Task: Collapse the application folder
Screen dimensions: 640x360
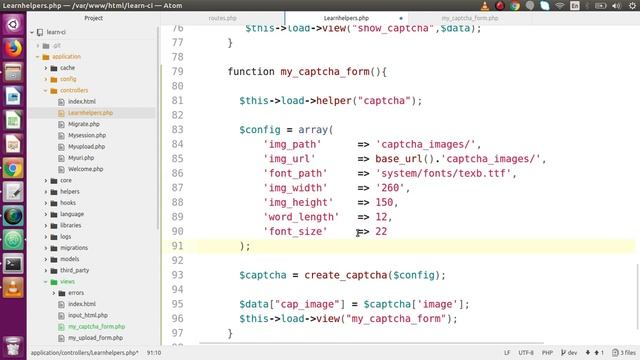Action: pyautogui.click(x=38, y=57)
